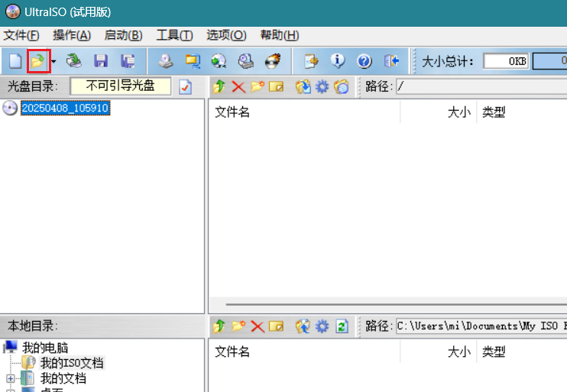Click green Refresh icon in local toolbar
This screenshot has height=392, width=567.
342,326
